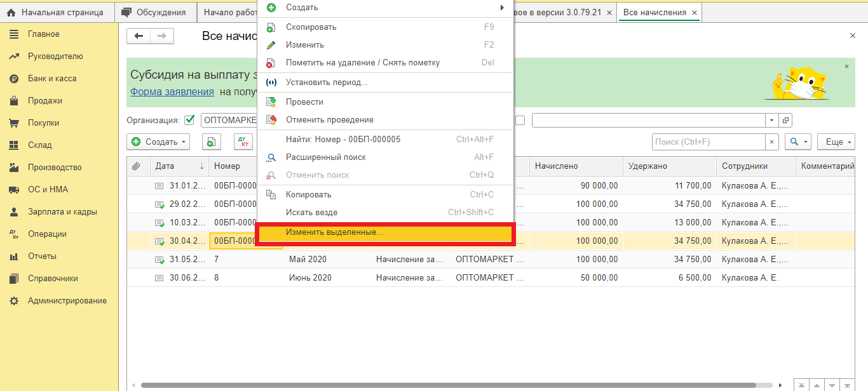The image size is (868, 391).
Task: Click the back navigation arrow
Action: [139, 36]
